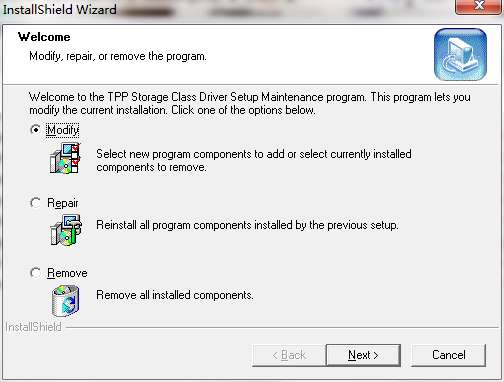This screenshot has width=504, height=382.
Task: Cancel the setup wizard
Action: [449, 355]
